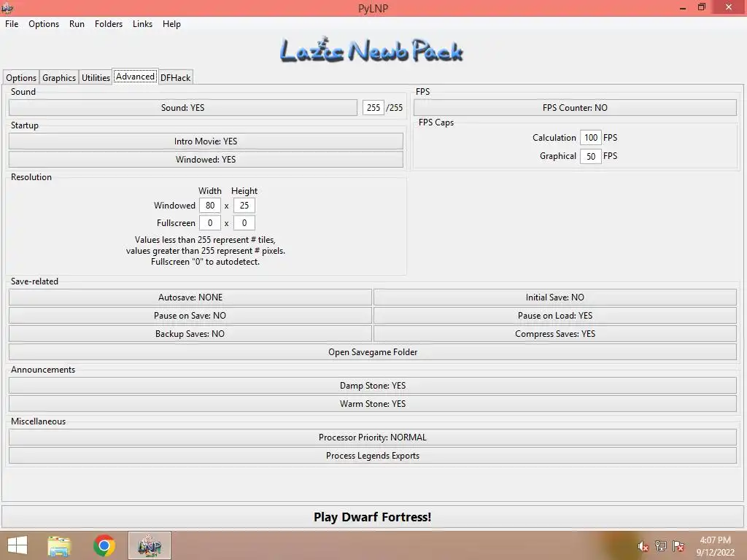
Task: Open the Folders menu
Action: pos(109,24)
